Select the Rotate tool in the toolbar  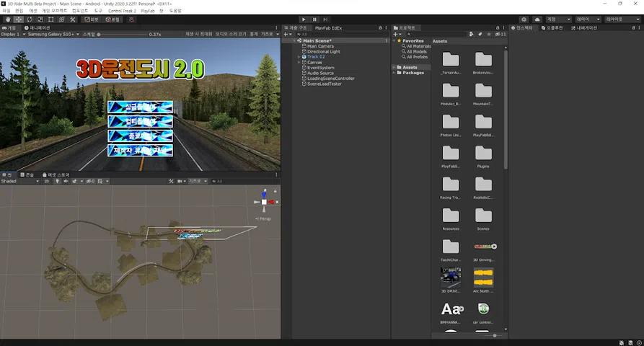(x=29, y=19)
